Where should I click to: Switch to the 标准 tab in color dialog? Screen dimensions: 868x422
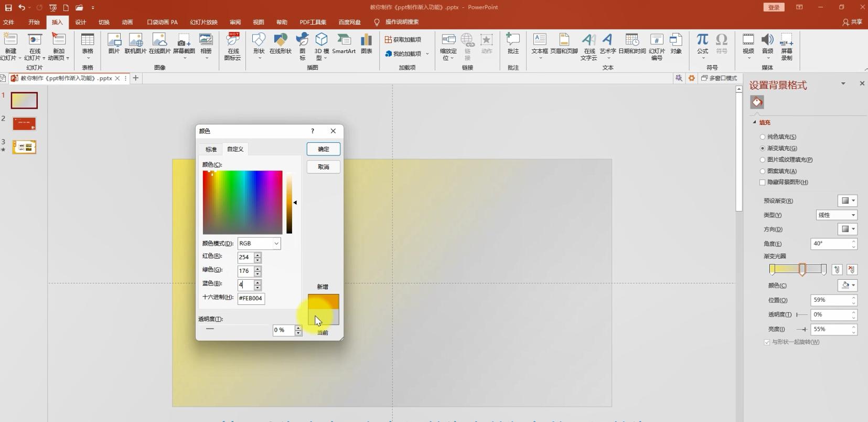pos(211,150)
